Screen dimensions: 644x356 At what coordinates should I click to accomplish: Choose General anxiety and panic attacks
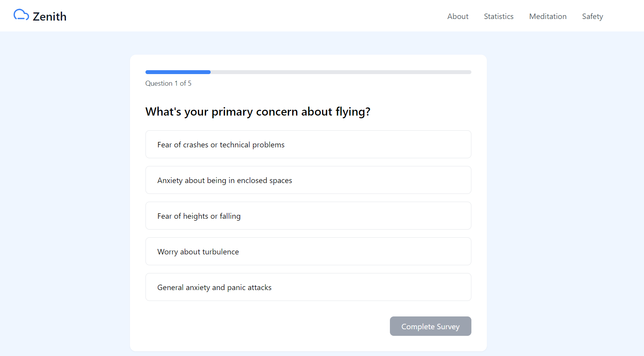[x=308, y=287]
